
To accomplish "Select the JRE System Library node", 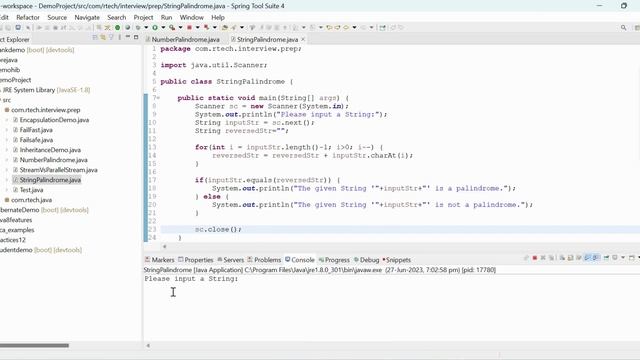I will point(45,90).
